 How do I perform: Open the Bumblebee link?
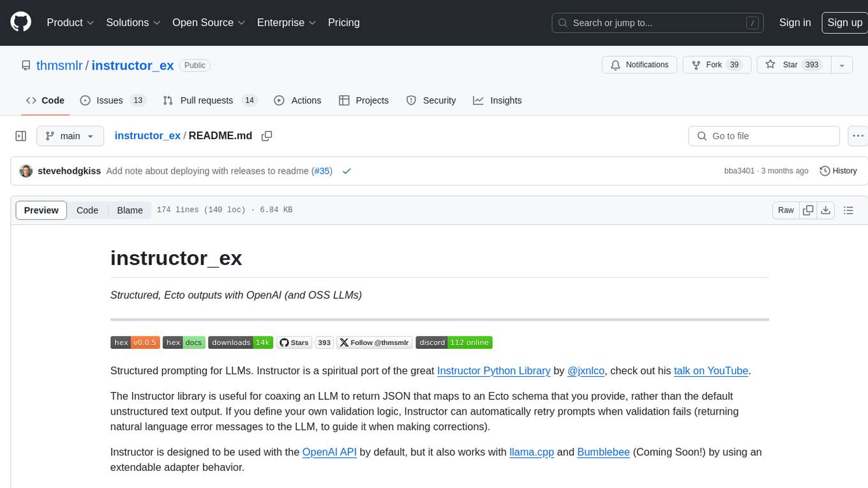(604, 452)
